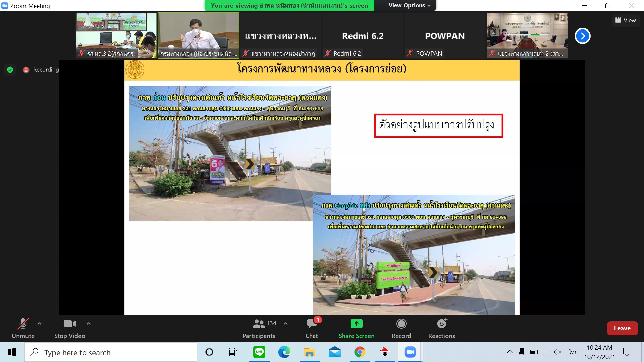Click the green encryption shield icon

(10, 70)
